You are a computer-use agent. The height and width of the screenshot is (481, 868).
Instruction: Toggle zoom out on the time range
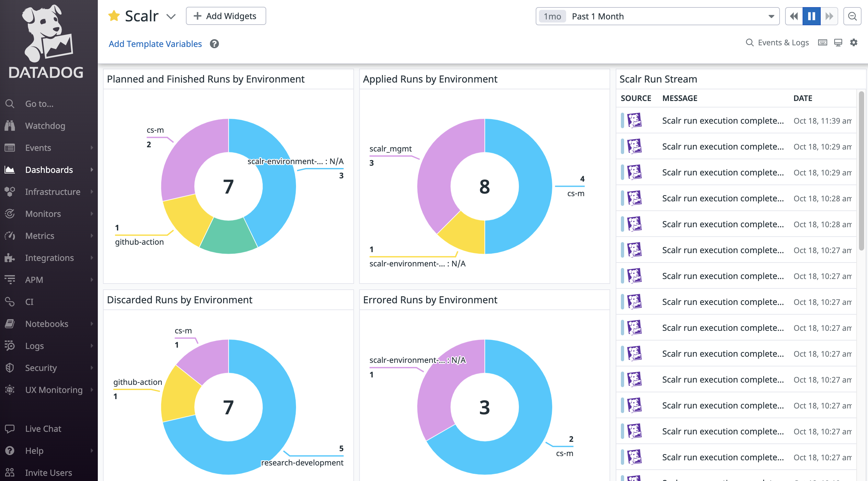click(852, 16)
